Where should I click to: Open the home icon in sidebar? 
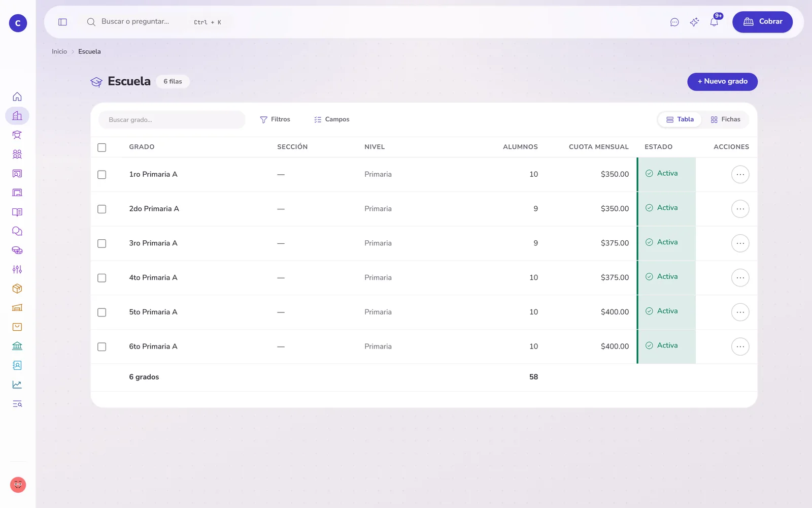point(17,97)
